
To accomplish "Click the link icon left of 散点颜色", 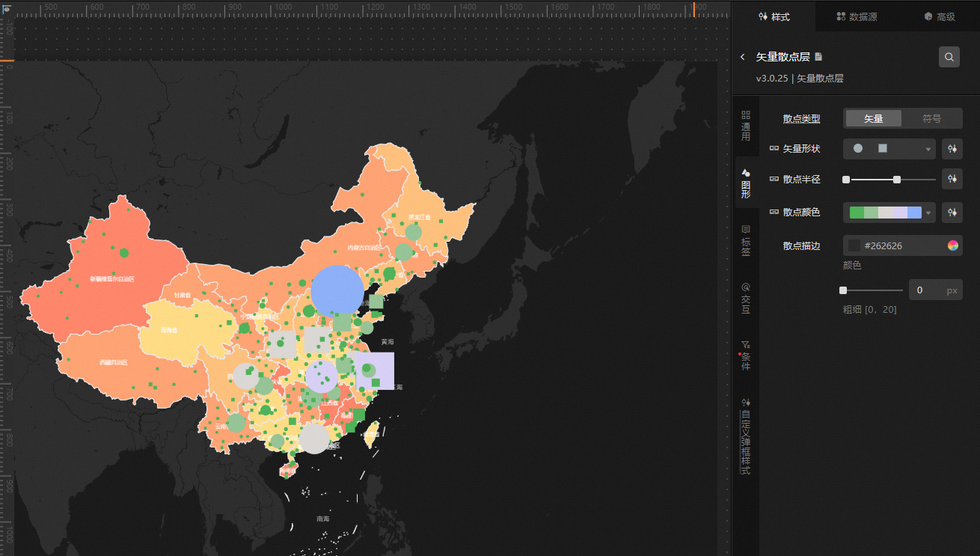I will (x=774, y=213).
